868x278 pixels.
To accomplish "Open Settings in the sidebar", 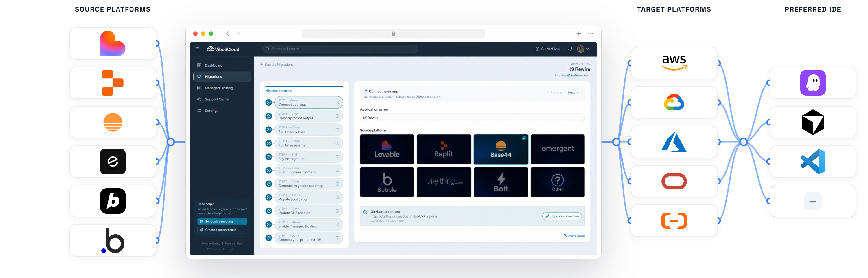I will click(x=222, y=111).
